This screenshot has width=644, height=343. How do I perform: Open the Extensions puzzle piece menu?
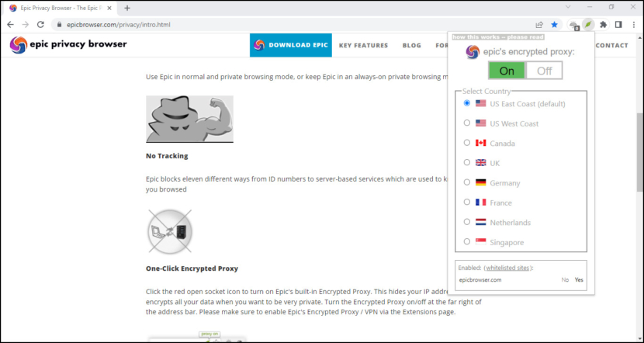pos(603,25)
